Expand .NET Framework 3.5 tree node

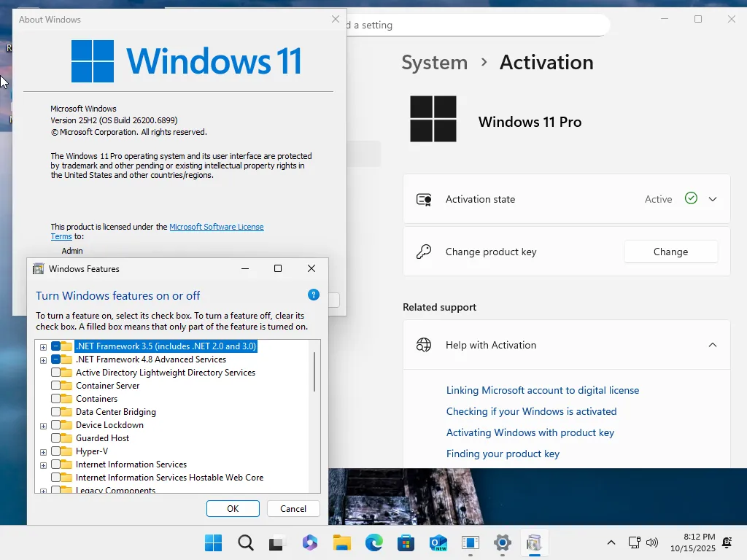(43, 347)
